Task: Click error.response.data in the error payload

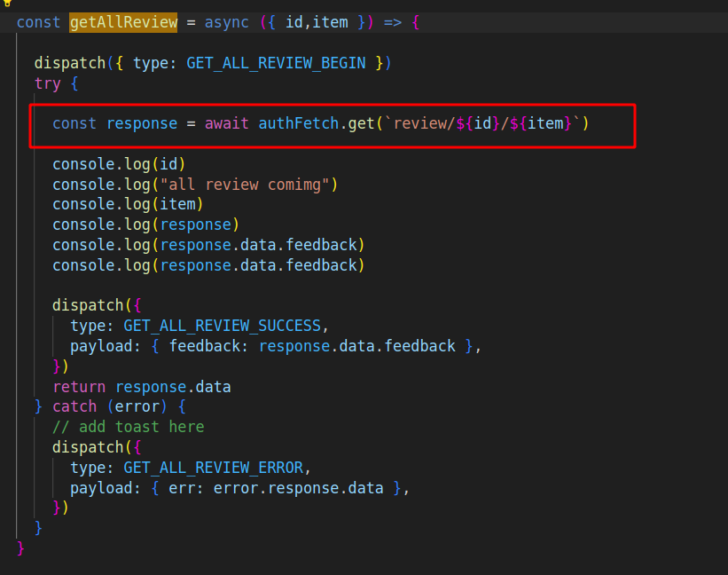Action: (x=298, y=487)
